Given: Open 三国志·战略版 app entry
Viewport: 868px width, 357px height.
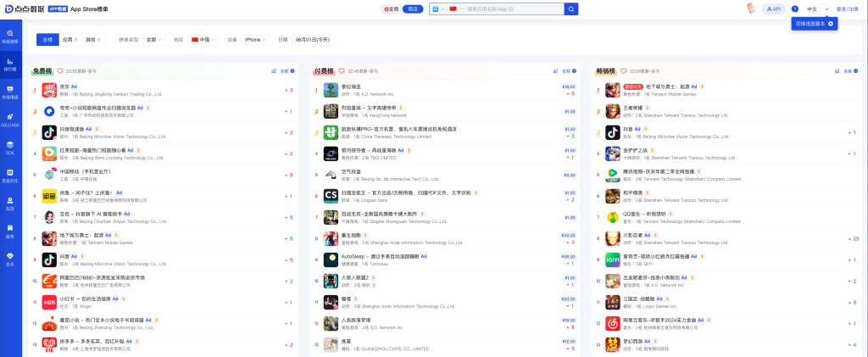Looking at the screenshot, I should 726,302.
